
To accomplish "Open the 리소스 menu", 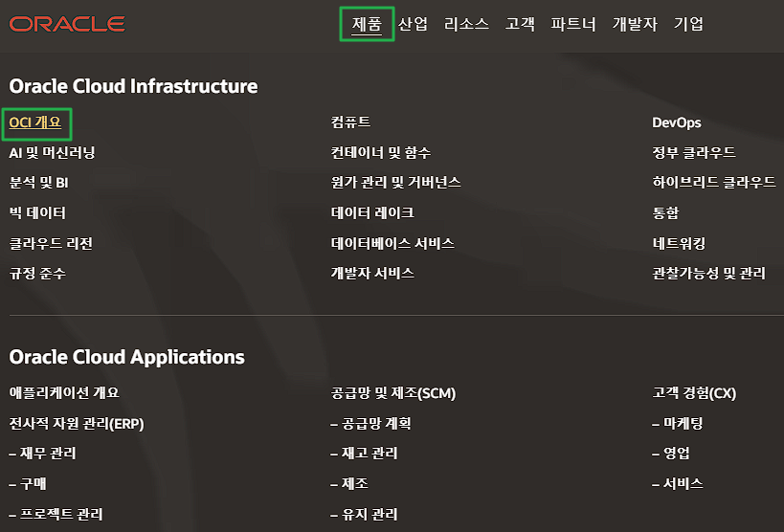I will 466,24.
